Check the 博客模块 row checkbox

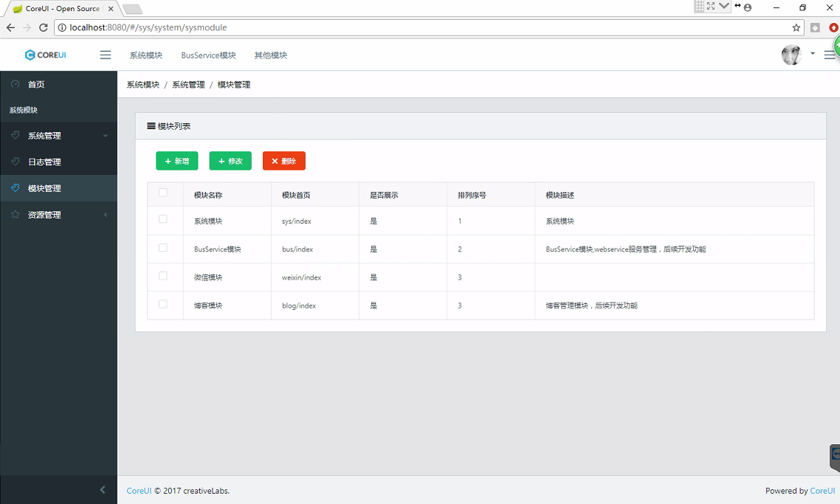(163, 304)
